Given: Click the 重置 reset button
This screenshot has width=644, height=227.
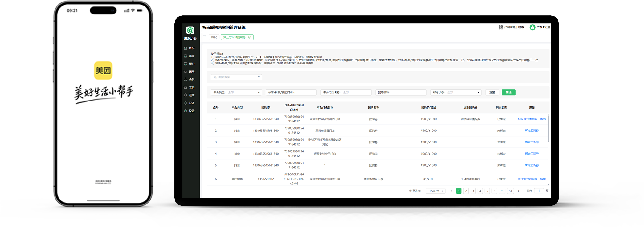Looking at the screenshot, I should (492, 93).
